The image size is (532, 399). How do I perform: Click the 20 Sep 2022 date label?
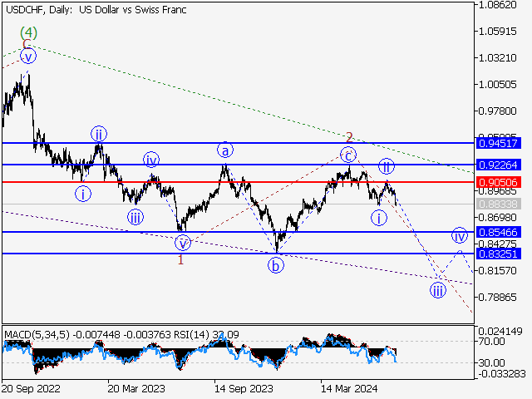point(31,388)
